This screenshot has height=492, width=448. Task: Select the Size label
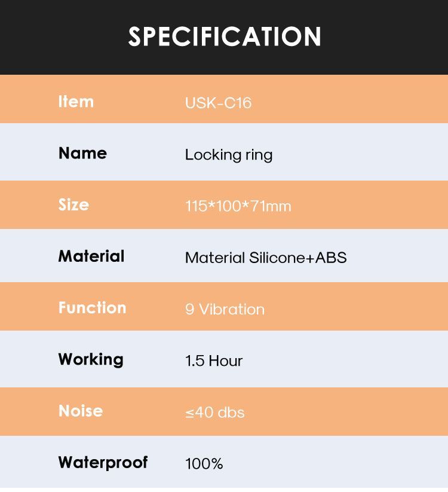73,204
